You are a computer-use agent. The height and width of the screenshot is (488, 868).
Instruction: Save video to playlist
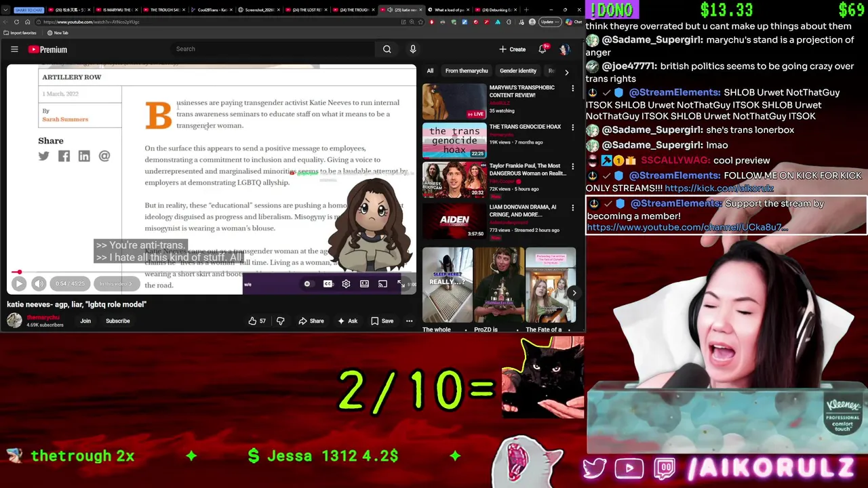click(x=382, y=321)
